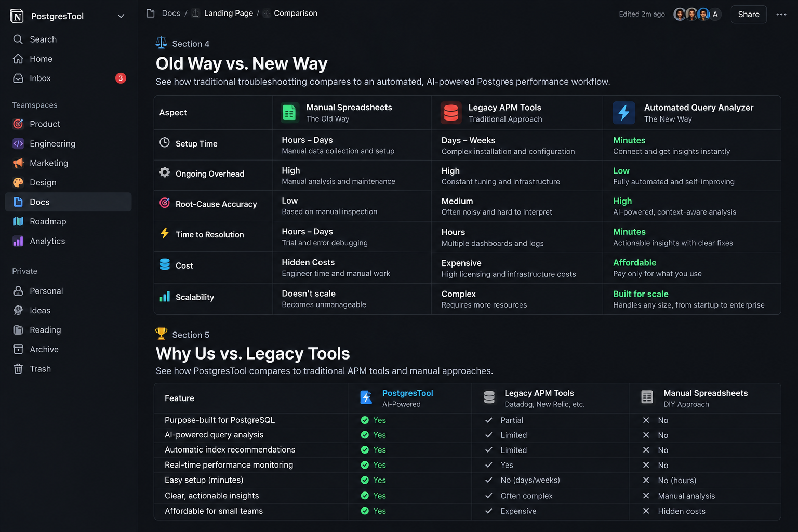Click the Archive box icon
Viewport: 798px width, 532px height.
tap(18, 349)
